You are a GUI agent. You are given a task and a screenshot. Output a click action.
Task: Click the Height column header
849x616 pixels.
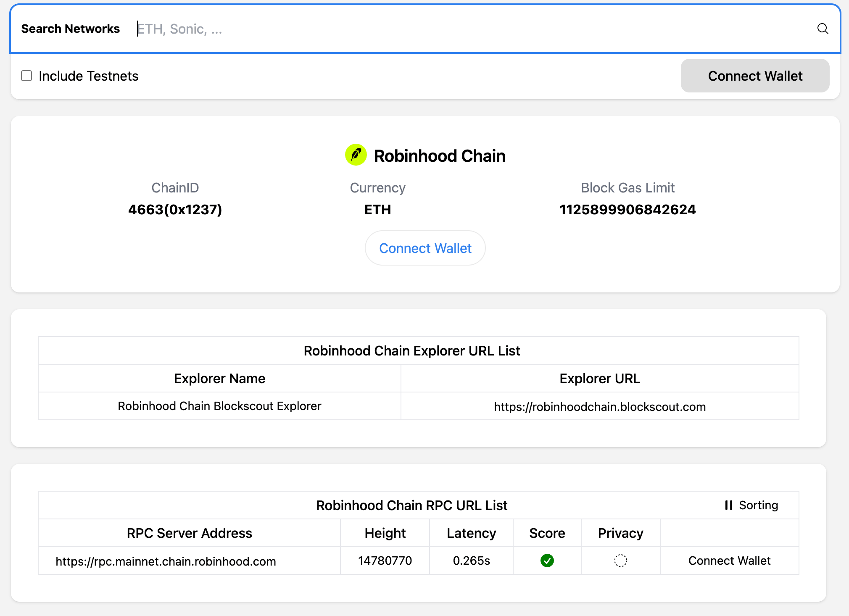[x=385, y=533]
